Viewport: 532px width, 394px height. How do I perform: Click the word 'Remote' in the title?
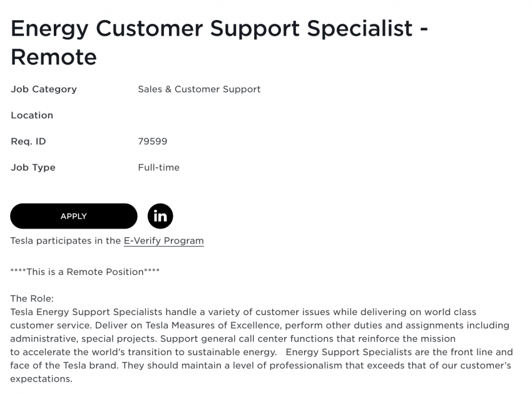coord(54,57)
